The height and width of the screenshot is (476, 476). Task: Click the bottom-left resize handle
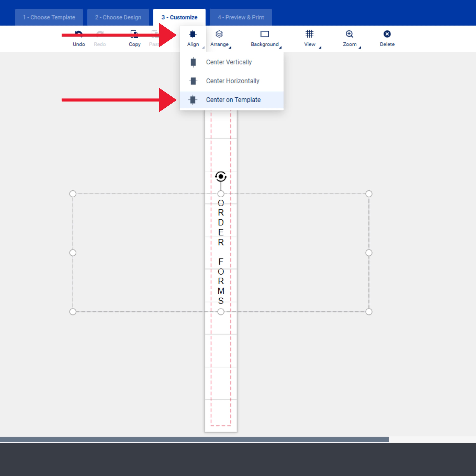(73, 312)
